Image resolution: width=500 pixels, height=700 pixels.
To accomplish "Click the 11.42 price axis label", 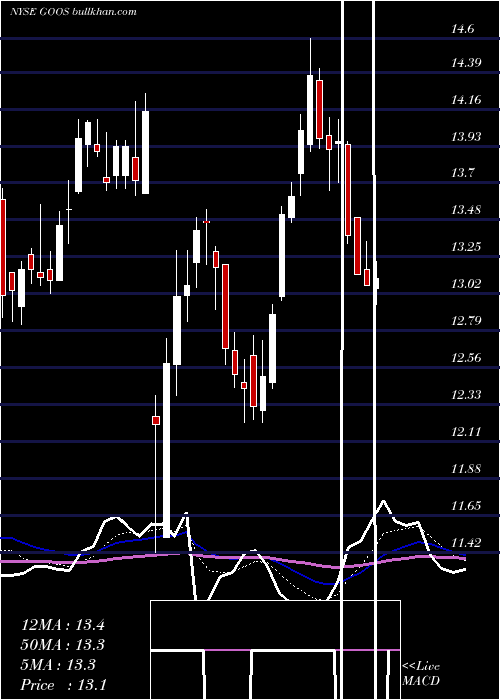I will pyautogui.click(x=466, y=543).
